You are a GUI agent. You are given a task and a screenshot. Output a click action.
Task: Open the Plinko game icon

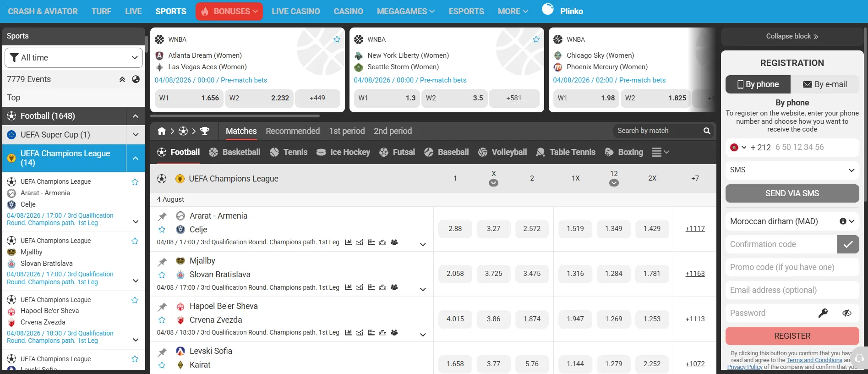tap(548, 9)
